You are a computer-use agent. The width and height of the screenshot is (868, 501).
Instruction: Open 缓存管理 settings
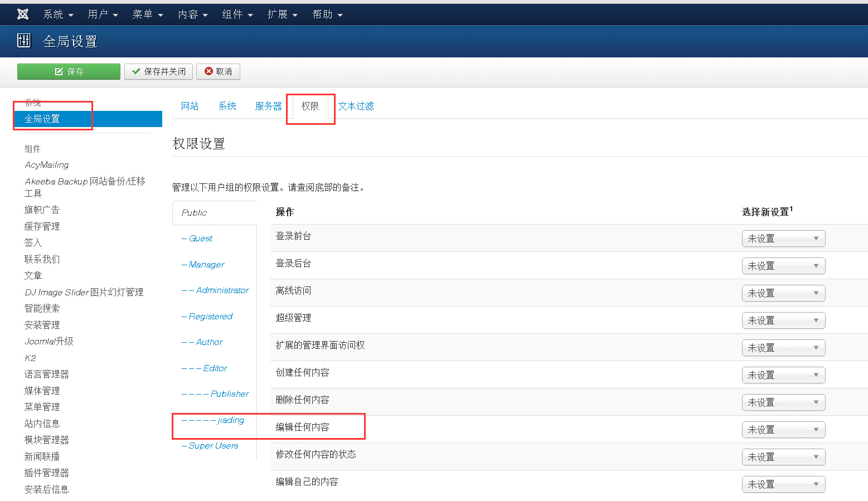click(42, 226)
